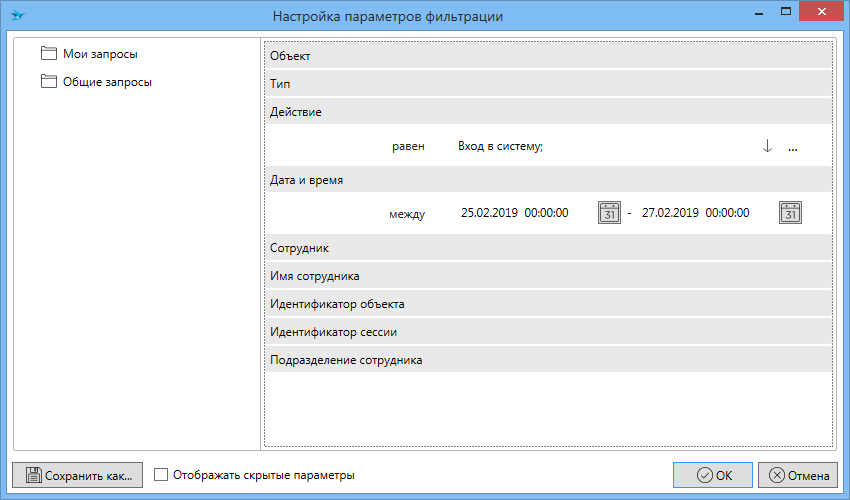
Task: Open calendar for end date 27.02.2019
Action: coord(791,213)
